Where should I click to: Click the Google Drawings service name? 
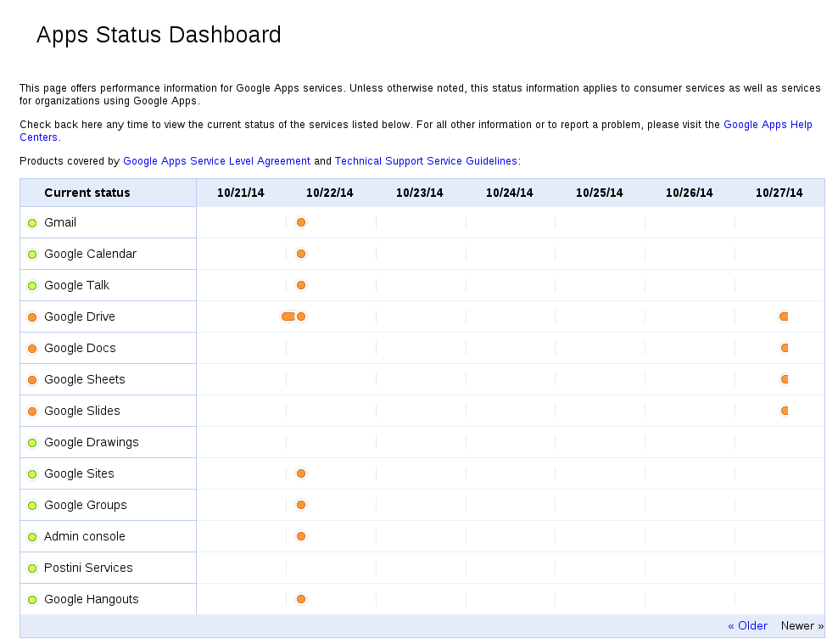[92, 443]
